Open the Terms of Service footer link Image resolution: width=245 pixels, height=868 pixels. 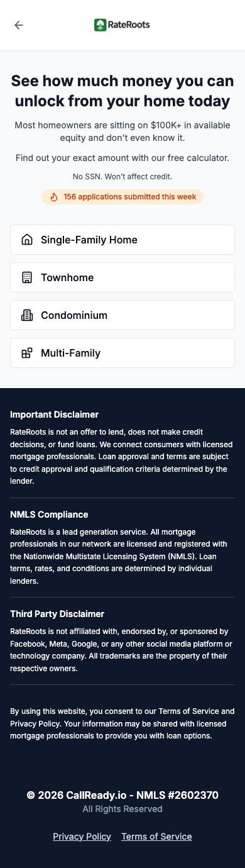point(156,837)
